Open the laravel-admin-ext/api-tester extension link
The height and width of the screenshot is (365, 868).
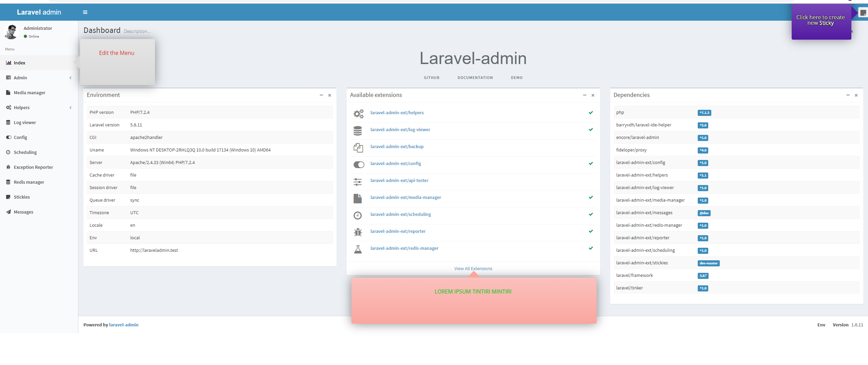pos(399,180)
